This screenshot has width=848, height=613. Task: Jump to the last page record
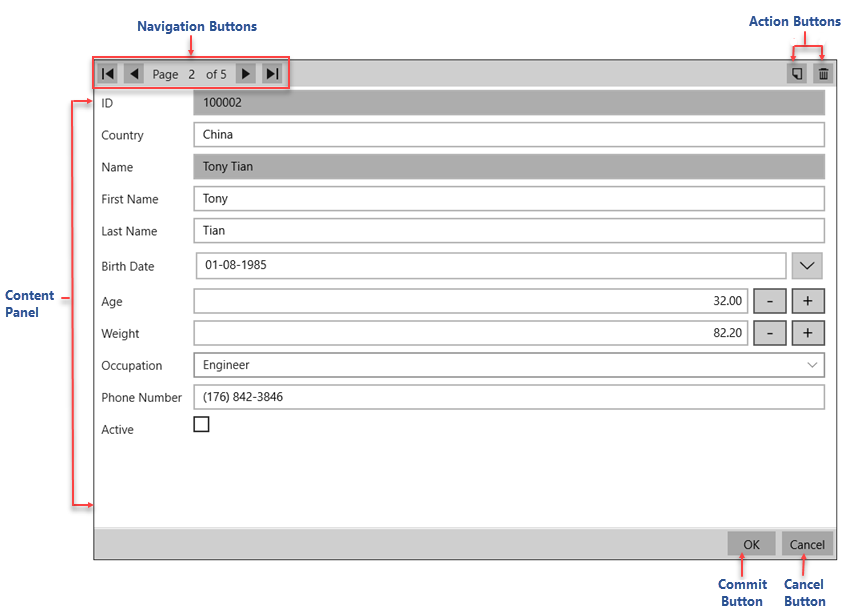pyautogui.click(x=272, y=74)
